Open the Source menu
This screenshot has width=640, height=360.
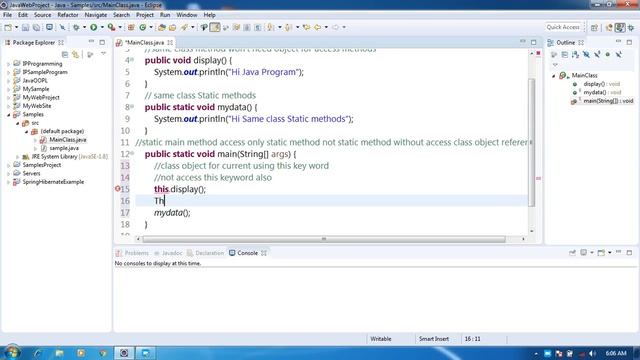pos(42,15)
